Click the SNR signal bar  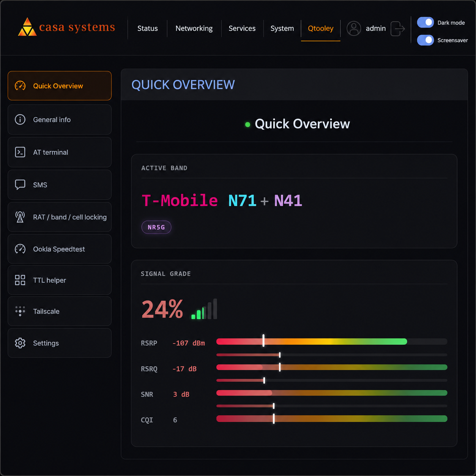332,393
